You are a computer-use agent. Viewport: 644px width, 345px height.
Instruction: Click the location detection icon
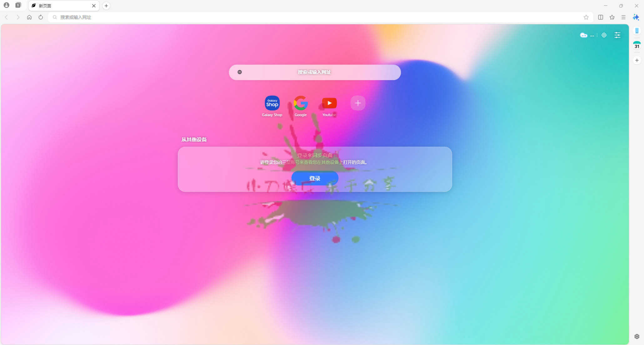(x=604, y=35)
